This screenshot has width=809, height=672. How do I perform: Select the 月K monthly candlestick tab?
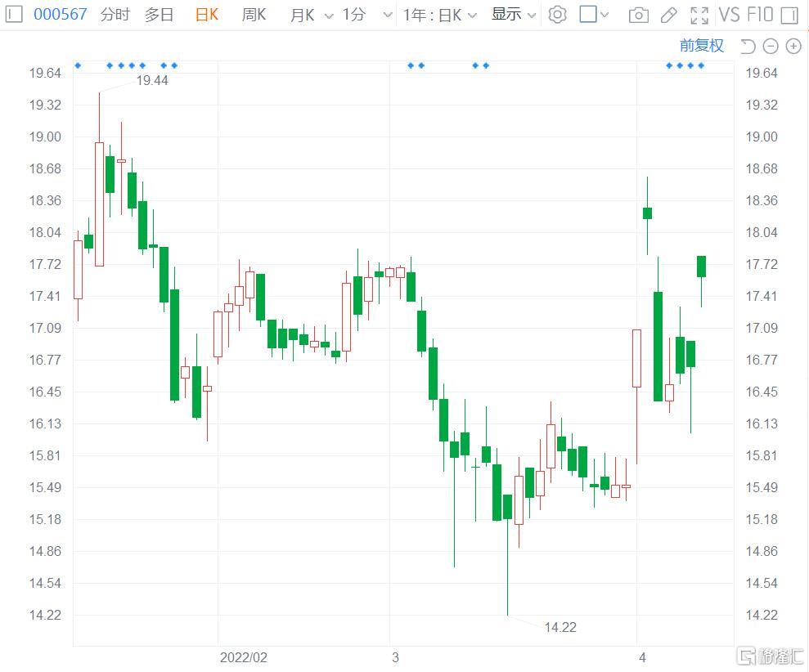[x=303, y=15]
